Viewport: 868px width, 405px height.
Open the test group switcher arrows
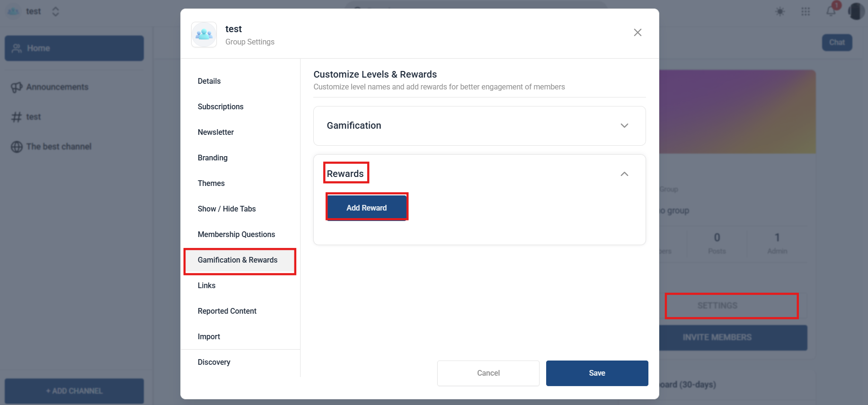click(x=55, y=11)
